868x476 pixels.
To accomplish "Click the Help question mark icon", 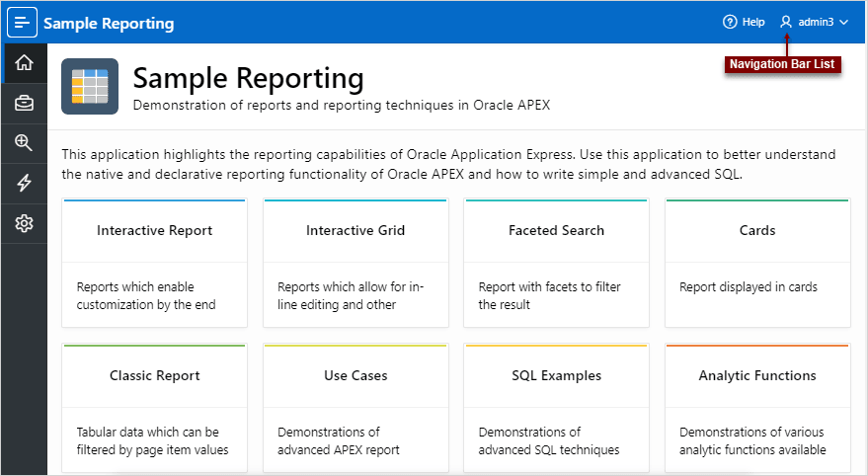I will point(730,22).
